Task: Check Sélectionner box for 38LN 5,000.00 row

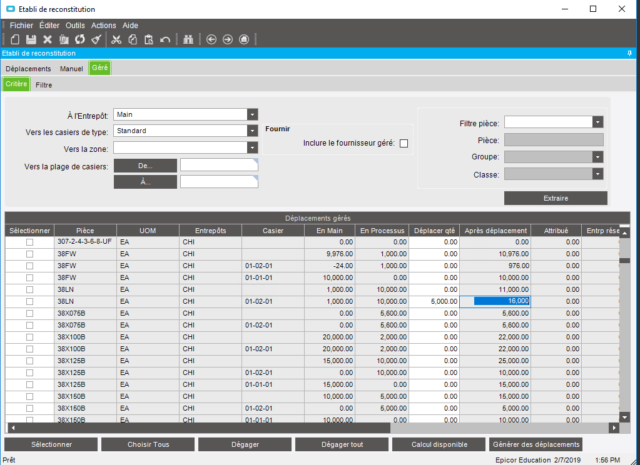Action: pyautogui.click(x=29, y=301)
